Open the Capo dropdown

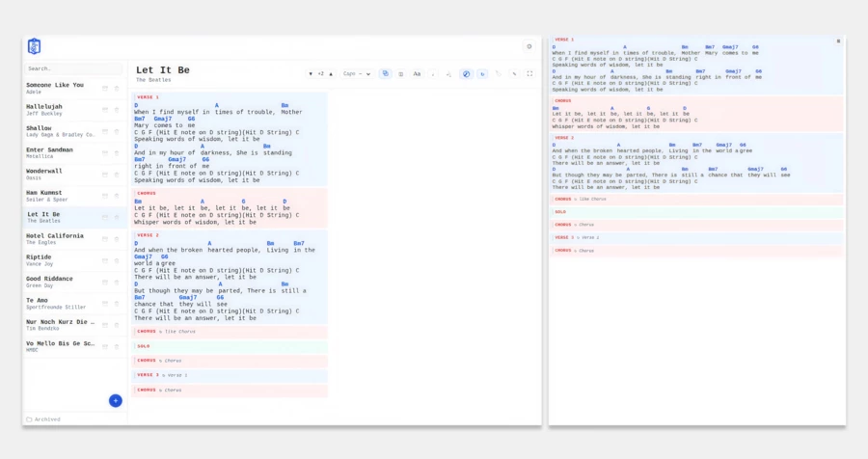[x=357, y=73]
